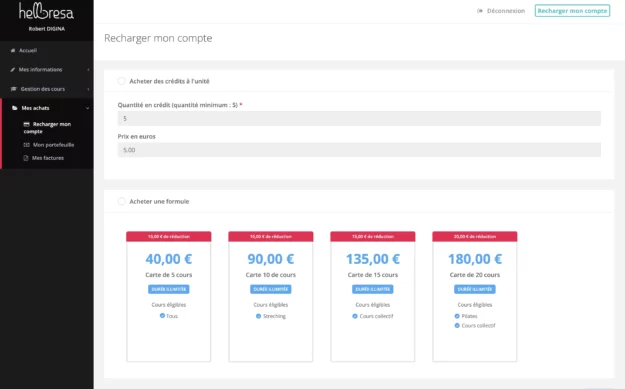Click the Tous eligible course label

click(x=172, y=316)
